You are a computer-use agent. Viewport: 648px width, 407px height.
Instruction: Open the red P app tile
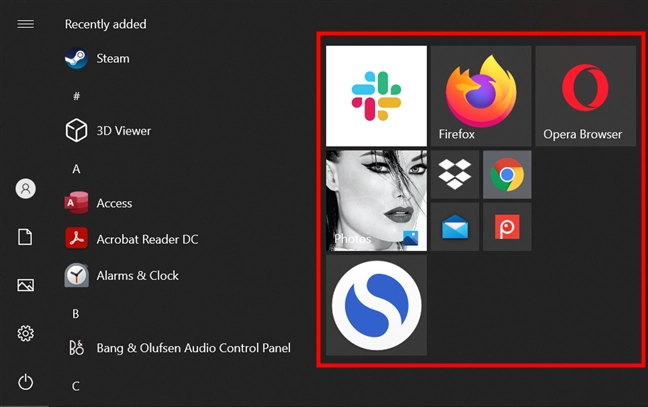point(507,227)
